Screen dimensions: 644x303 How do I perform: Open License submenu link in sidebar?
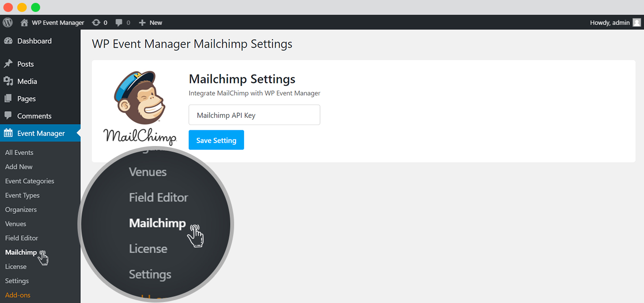coord(16,267)
